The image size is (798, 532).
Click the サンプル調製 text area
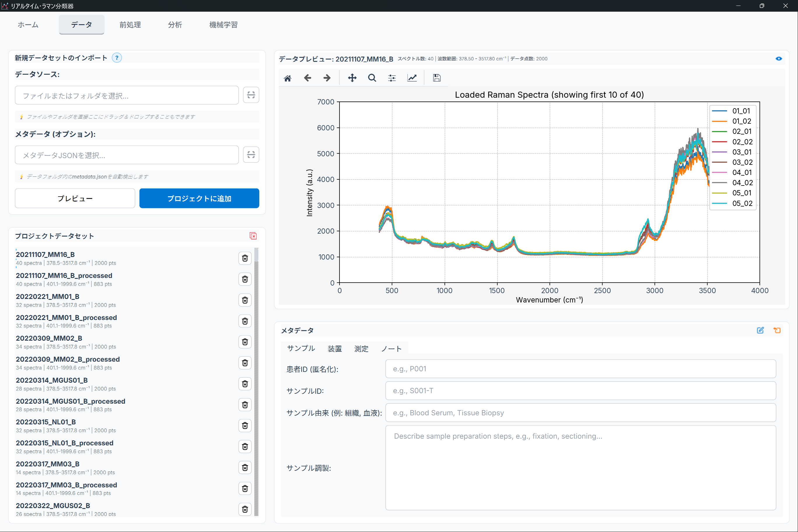(x=580, y=468)
